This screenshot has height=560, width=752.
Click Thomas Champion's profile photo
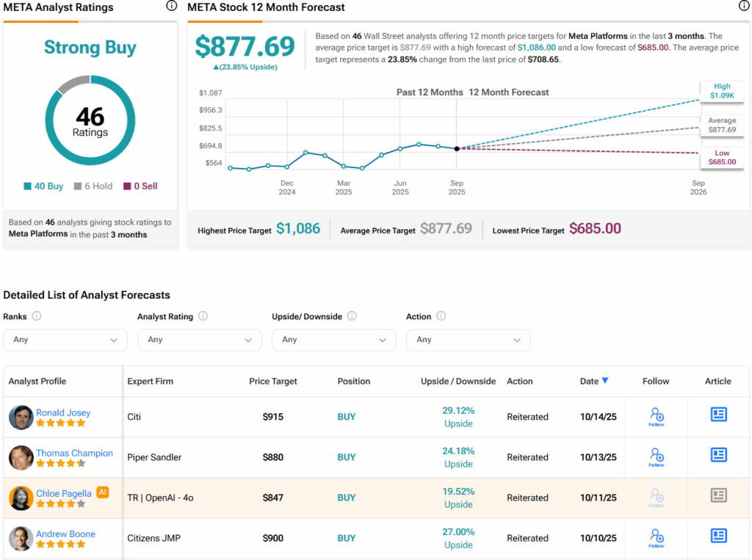pyautogui.click(x=21, y=458)
